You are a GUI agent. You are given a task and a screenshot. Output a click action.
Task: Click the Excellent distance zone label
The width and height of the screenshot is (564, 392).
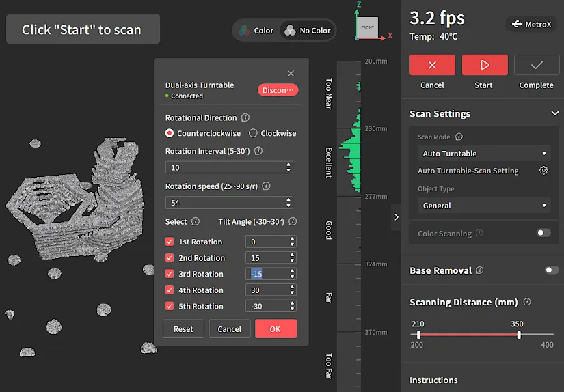(329, 162)
